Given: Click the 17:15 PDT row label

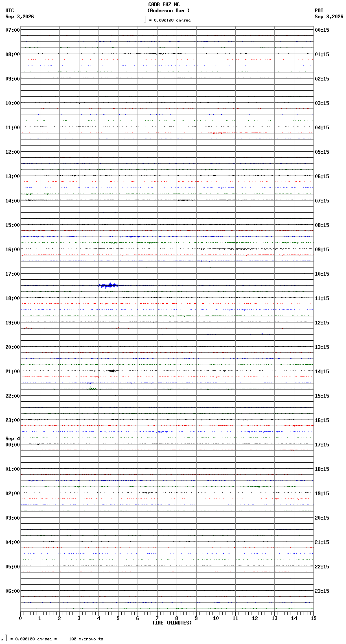Looking at the screenshot, I should coord(322,445).
